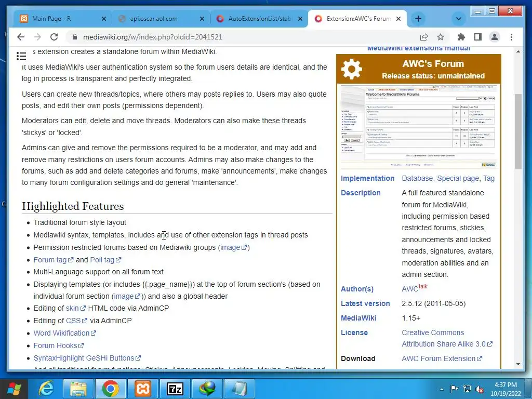Close the Main Page tab
532x399 pixels.
tap(104, 19)
